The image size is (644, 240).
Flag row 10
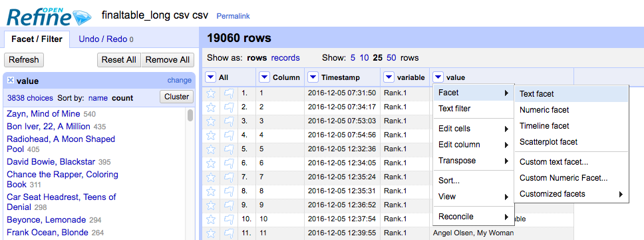229,219
